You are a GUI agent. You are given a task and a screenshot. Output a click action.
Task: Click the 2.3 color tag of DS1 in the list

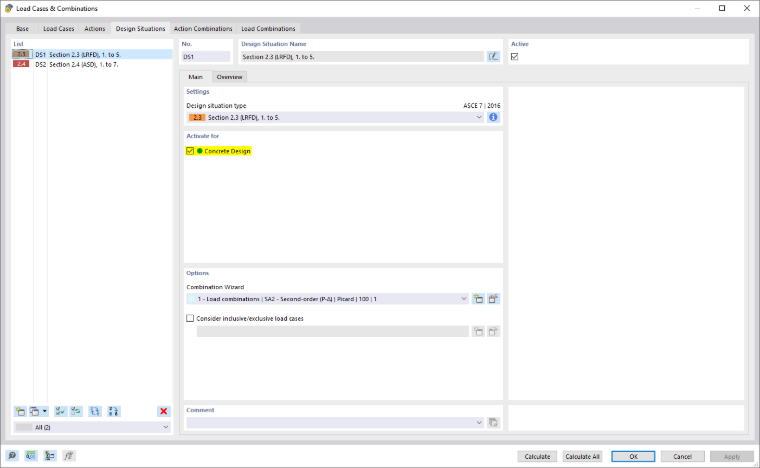click(21, 54)
